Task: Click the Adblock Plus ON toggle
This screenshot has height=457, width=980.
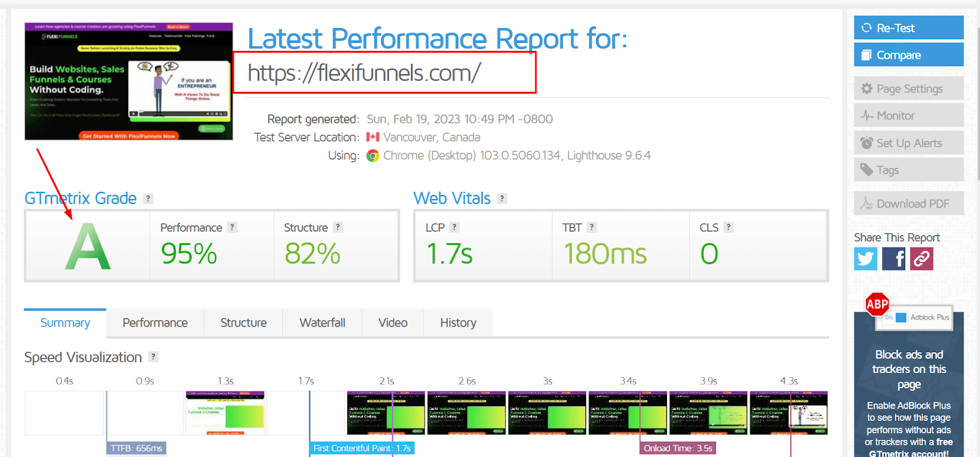Action: [895, 317]
